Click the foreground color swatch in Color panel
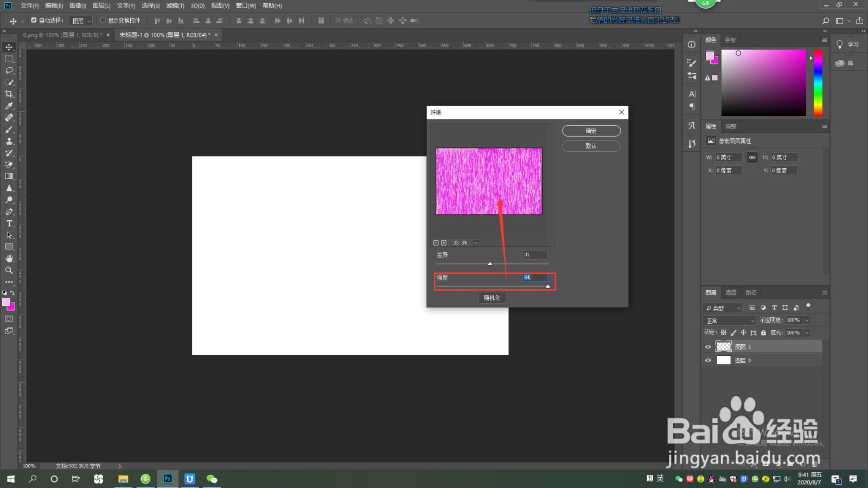The height and width of the screenshot is (488, 868). [x=710, y=55]
